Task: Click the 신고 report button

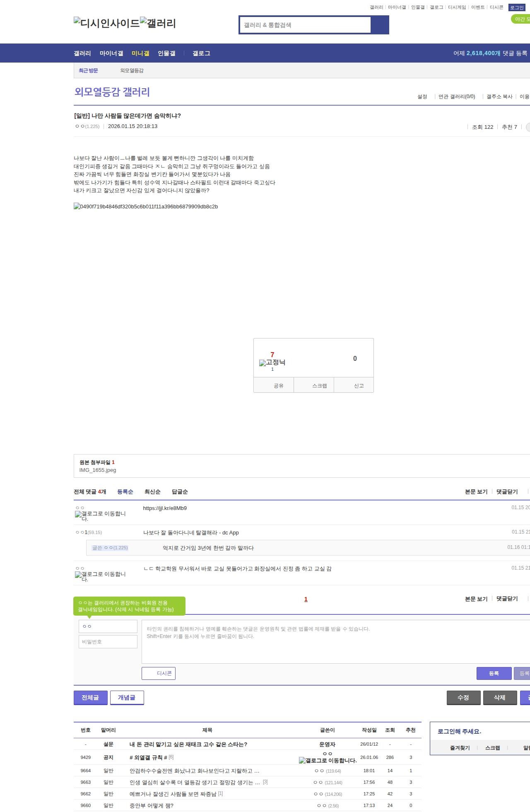Action: (x=359, y=386)
